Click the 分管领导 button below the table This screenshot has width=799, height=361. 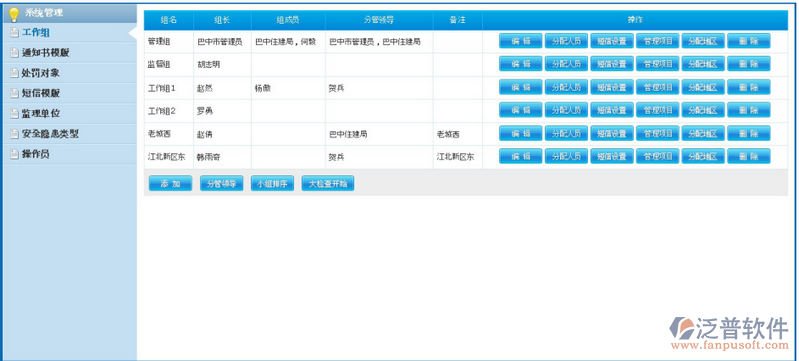pyautogui.click(x=221, y=184)
